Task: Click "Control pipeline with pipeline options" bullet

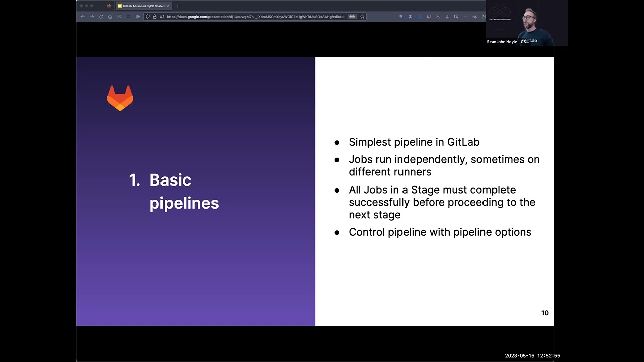Action: click(440, 232)
